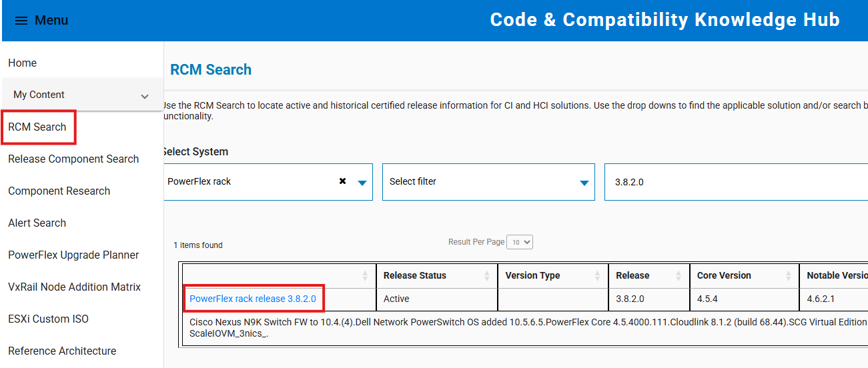Sort by Core Version column arrows
Screen dimensions: 868x368
point(788,275)
